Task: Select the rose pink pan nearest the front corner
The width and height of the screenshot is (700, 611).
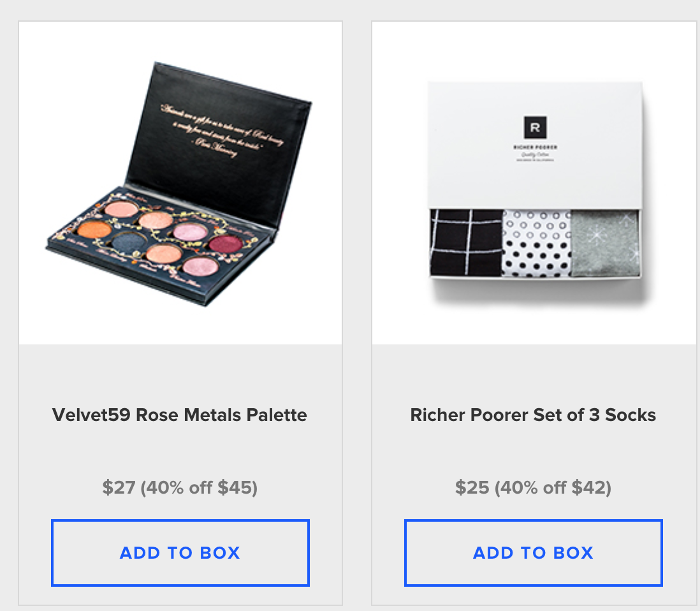Action: pos(200,266)
